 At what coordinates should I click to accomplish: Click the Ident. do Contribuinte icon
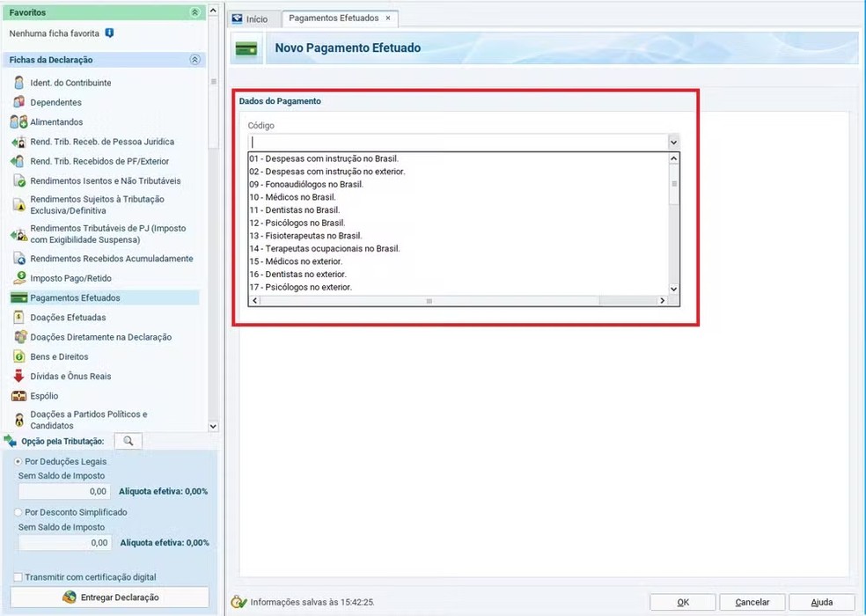[x=18, y=83]
